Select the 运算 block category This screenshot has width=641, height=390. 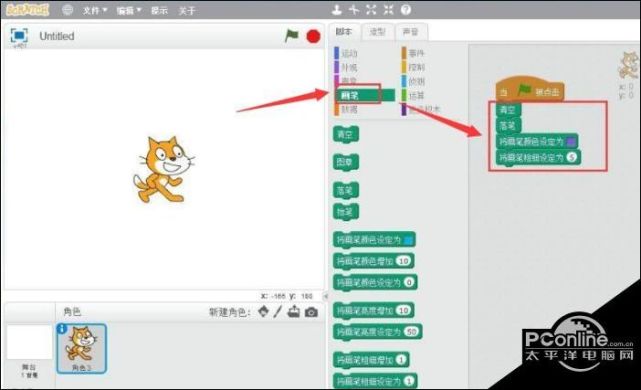[413, 95]
